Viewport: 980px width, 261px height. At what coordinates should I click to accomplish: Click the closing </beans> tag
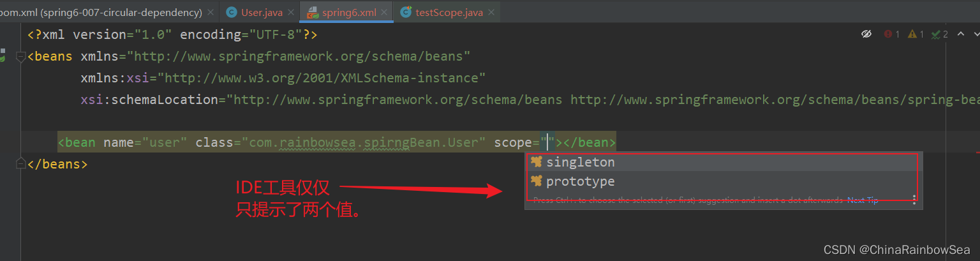[57, 163]
